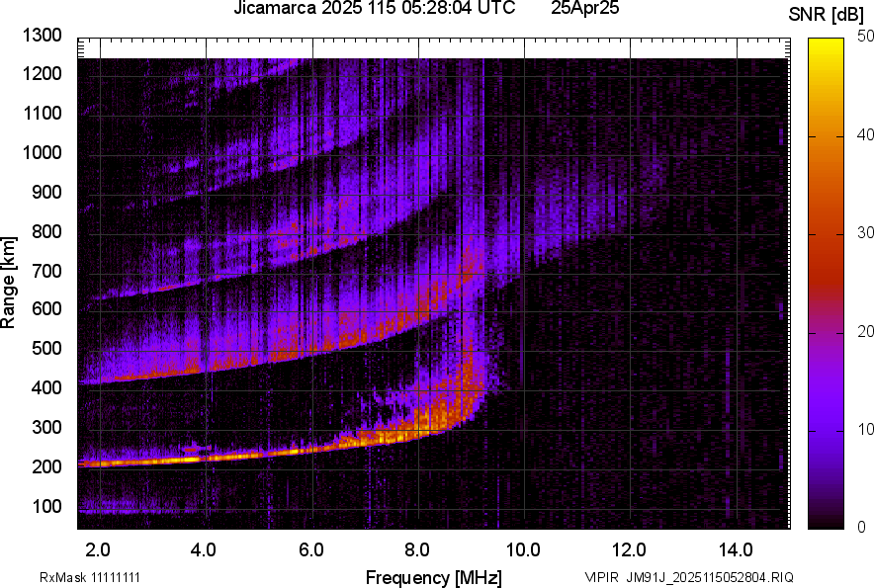The image size is (874, 588).
Task: Click frequency axis tick '12.0'
Action: coord(629,550)
